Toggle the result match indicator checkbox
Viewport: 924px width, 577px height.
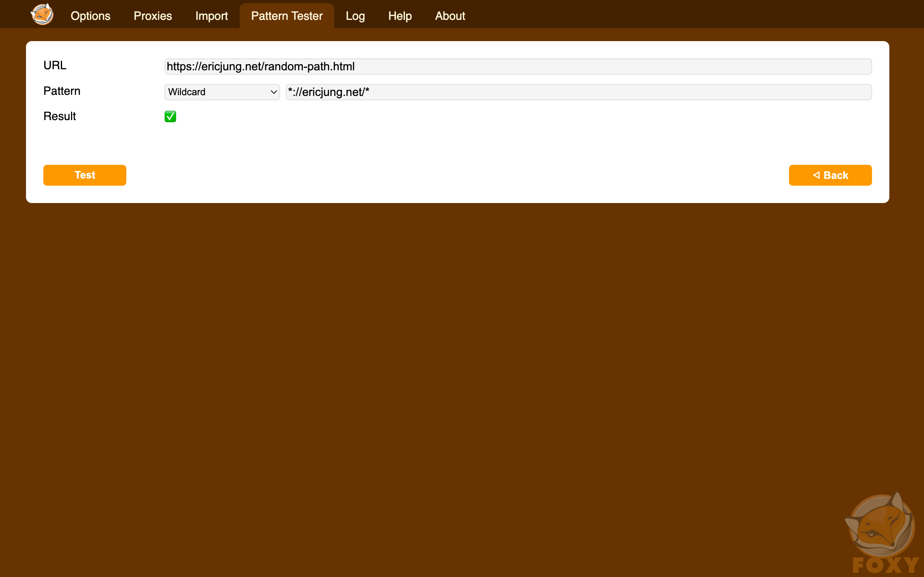point(170,117)
